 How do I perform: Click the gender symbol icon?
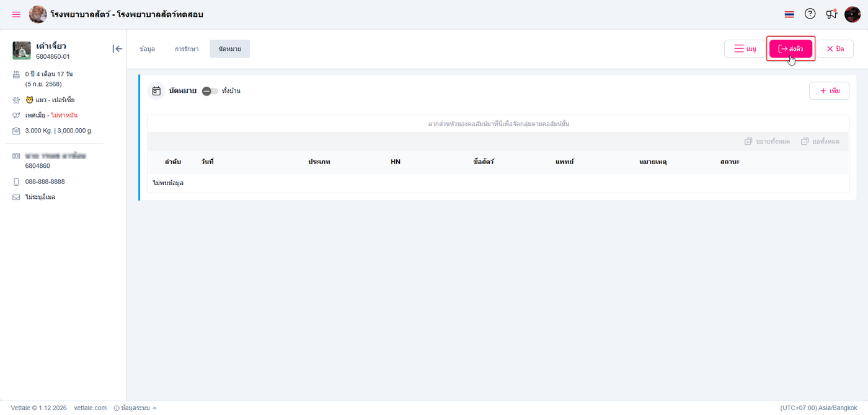coord(16,115)
